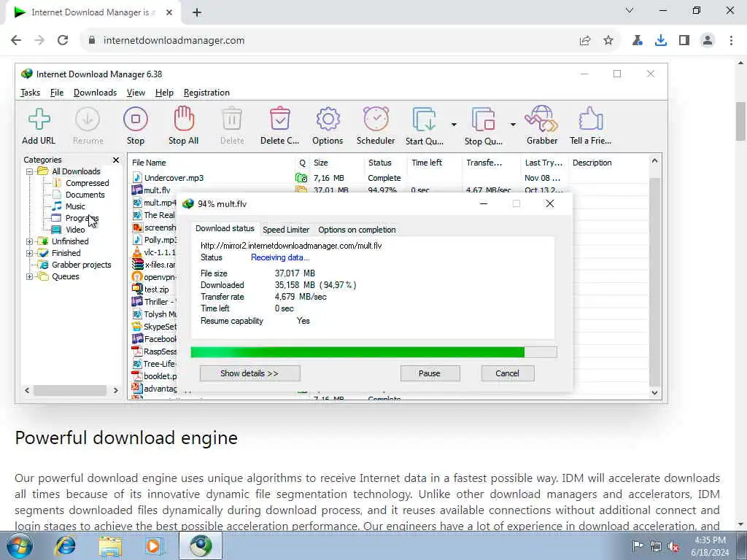Cancel the mult.flv download

click(x=508, y=374)
